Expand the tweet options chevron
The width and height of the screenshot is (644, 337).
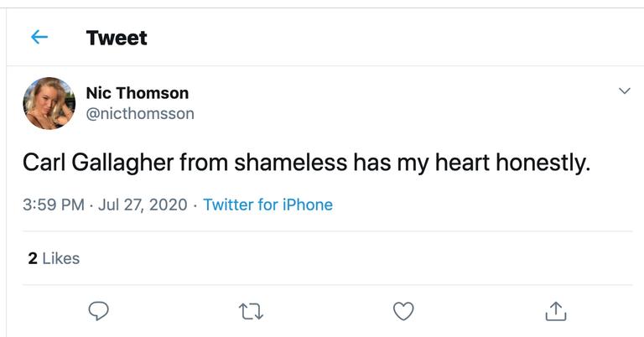coord(624,91)
